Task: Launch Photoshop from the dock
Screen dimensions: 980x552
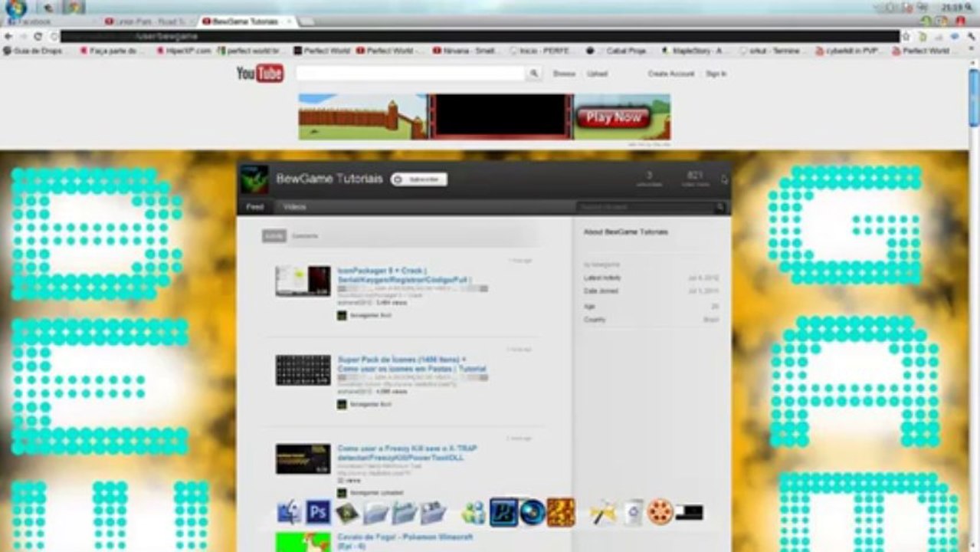Action: point(318,512)
